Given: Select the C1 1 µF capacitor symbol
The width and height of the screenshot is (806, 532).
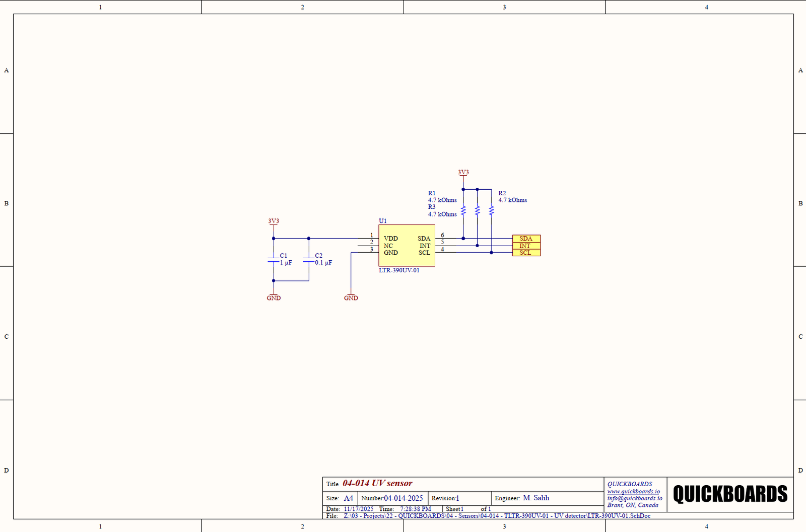Looking at the screenshot, I should click(x=274, y=259).
